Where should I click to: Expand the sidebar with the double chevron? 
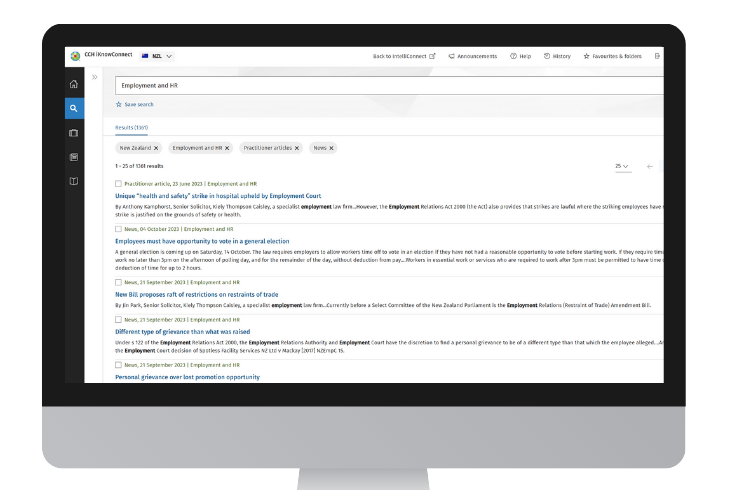click(x=94, y=77)
